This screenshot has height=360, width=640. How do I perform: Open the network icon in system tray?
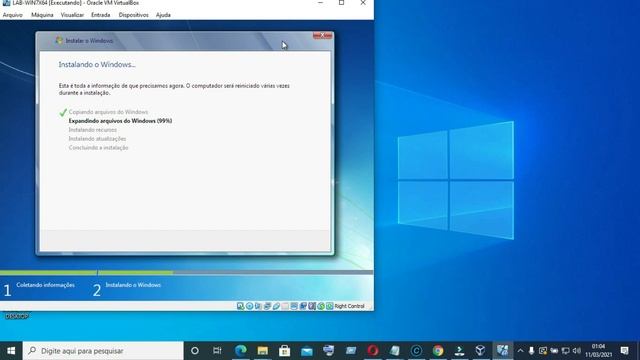[x=565, y=351]
